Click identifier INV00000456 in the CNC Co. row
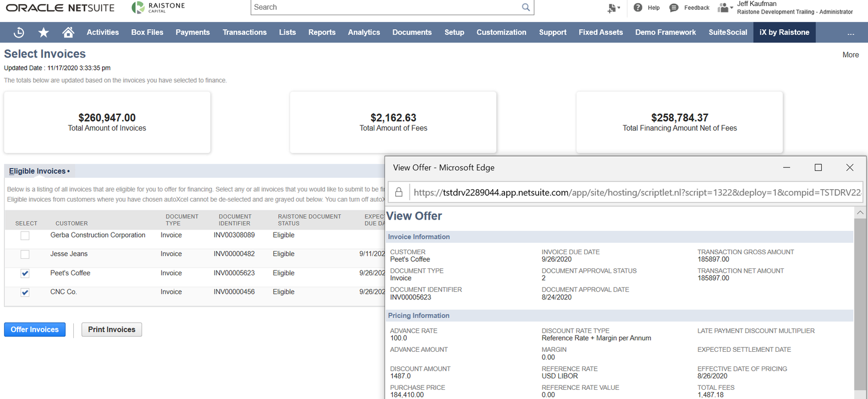868x399 pixels. (234, 292)
